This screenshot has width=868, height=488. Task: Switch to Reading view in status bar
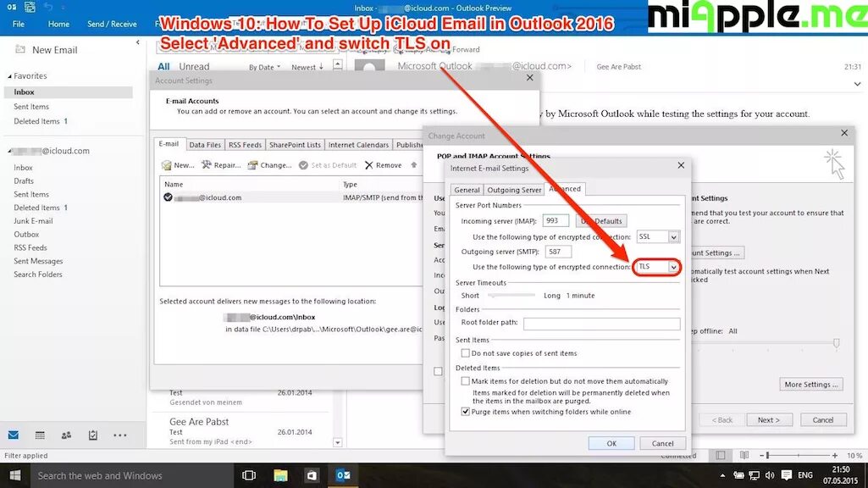[744, 455]
